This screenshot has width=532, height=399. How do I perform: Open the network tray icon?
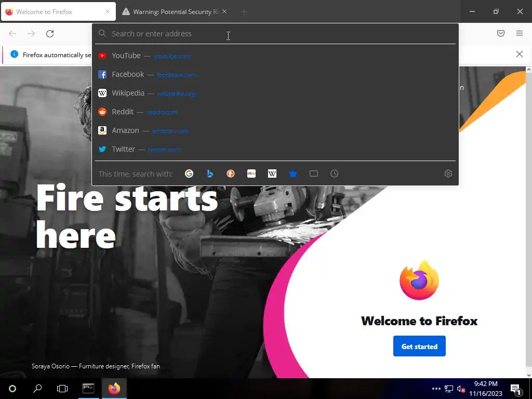point(449,389)
